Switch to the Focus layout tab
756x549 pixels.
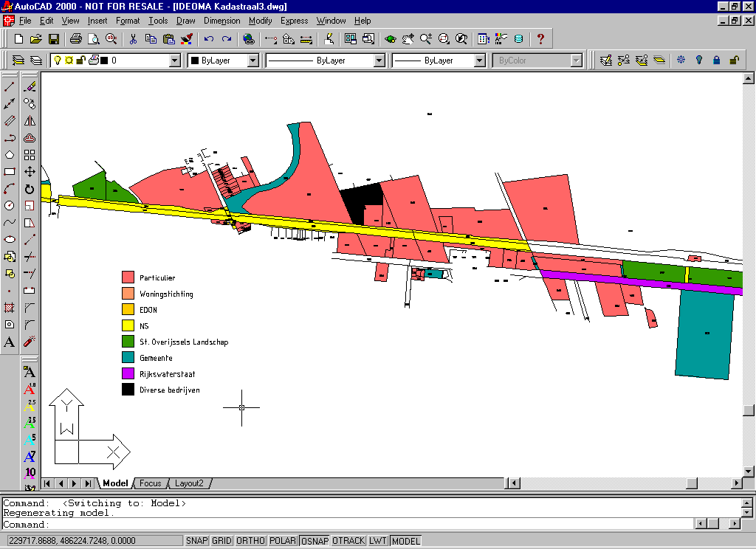pyautogui.click(x=150, y=483)
